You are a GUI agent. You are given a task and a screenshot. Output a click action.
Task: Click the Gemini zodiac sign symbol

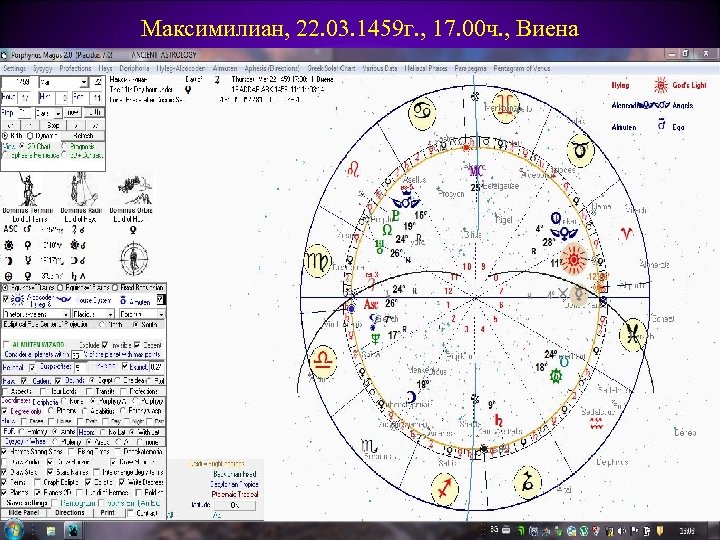506,107
